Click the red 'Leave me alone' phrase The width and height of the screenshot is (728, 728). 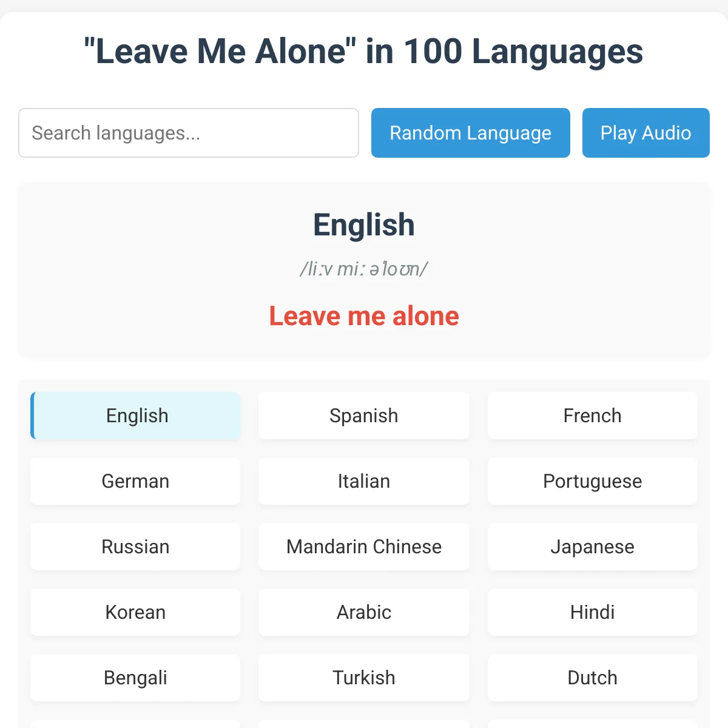pos(364,316)
